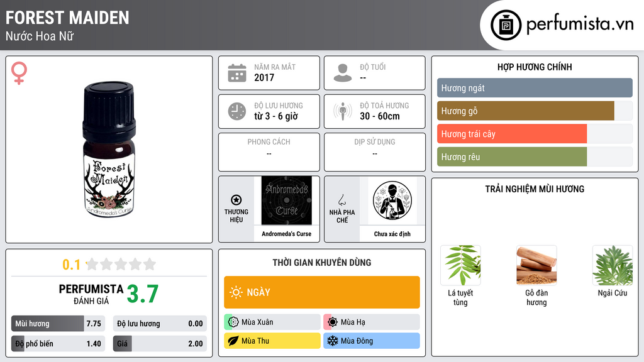Click the nose icon above Nhà pha chế
Viewport: 644px width, 362px height.
341,200
